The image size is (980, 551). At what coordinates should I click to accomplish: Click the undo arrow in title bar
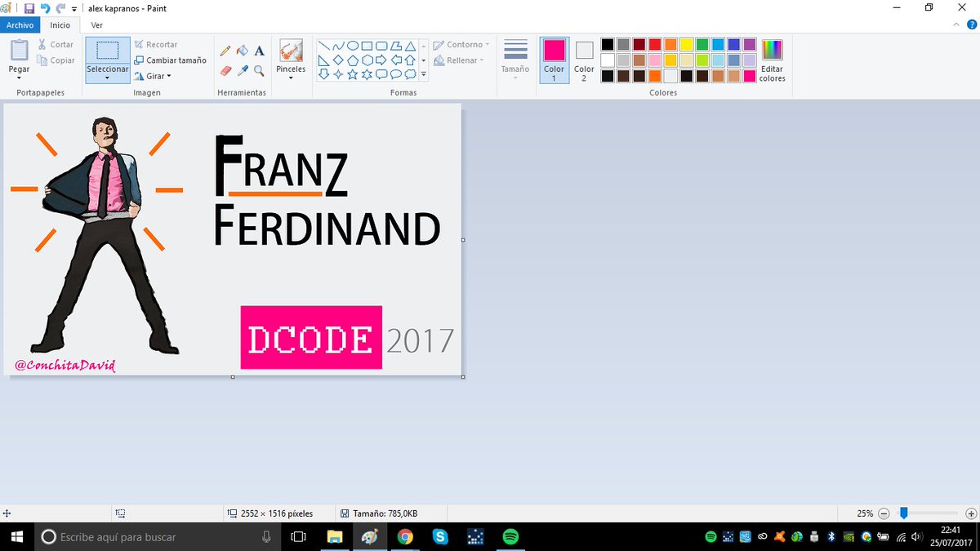46,8
